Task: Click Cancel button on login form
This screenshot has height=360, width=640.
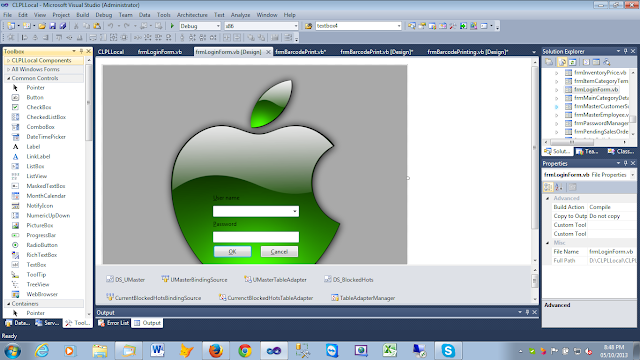Action: (x=279, y=251)
